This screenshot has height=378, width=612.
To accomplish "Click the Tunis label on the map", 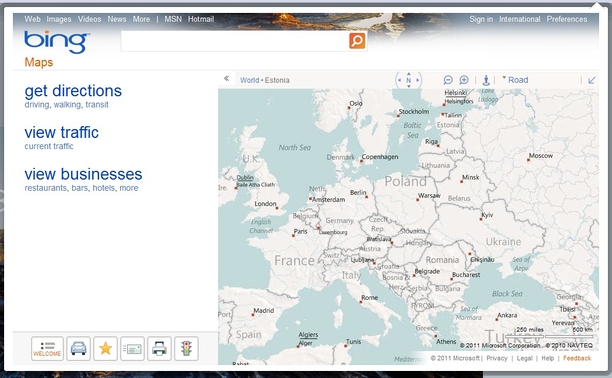I will [x=354, y=341].
